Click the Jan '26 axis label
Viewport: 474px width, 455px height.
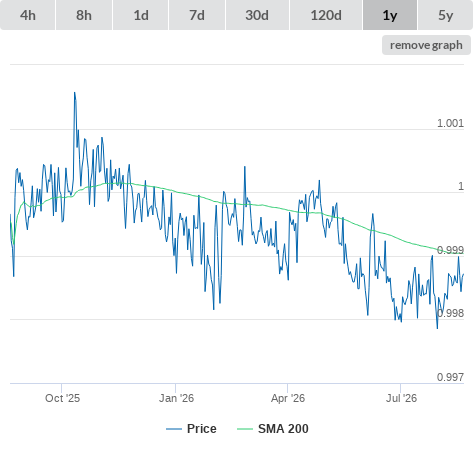click(x=176, y=398)
